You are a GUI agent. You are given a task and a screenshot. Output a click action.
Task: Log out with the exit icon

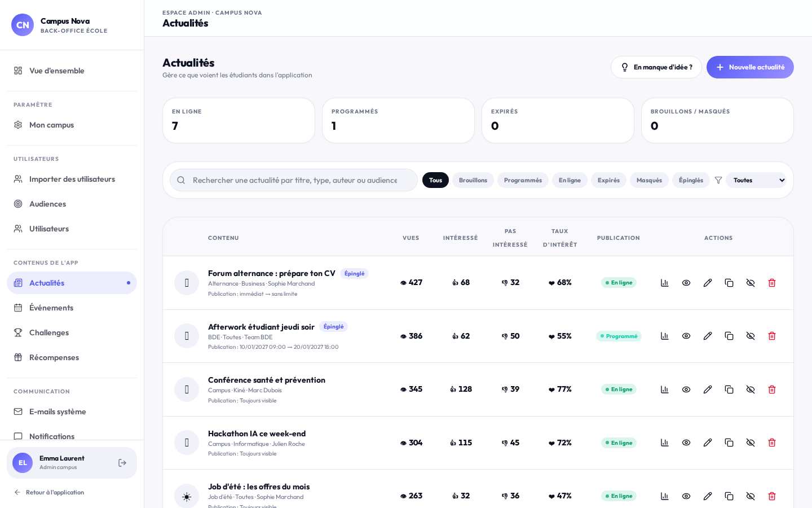[122, 463]
